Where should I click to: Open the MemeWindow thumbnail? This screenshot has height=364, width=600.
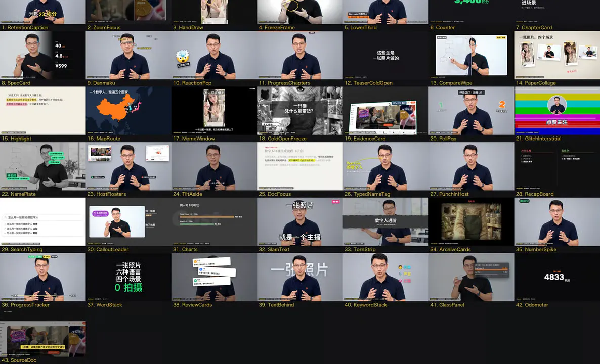coord(215,111)
